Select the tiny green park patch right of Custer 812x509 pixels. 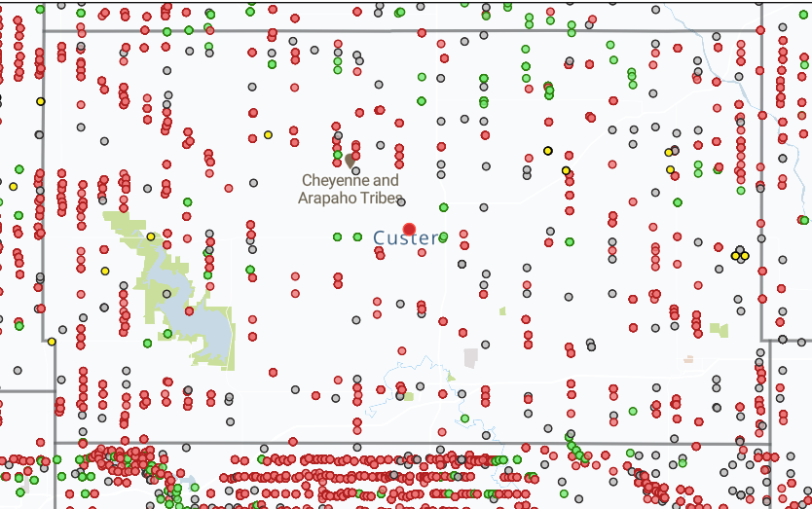[x=502, y=311]
